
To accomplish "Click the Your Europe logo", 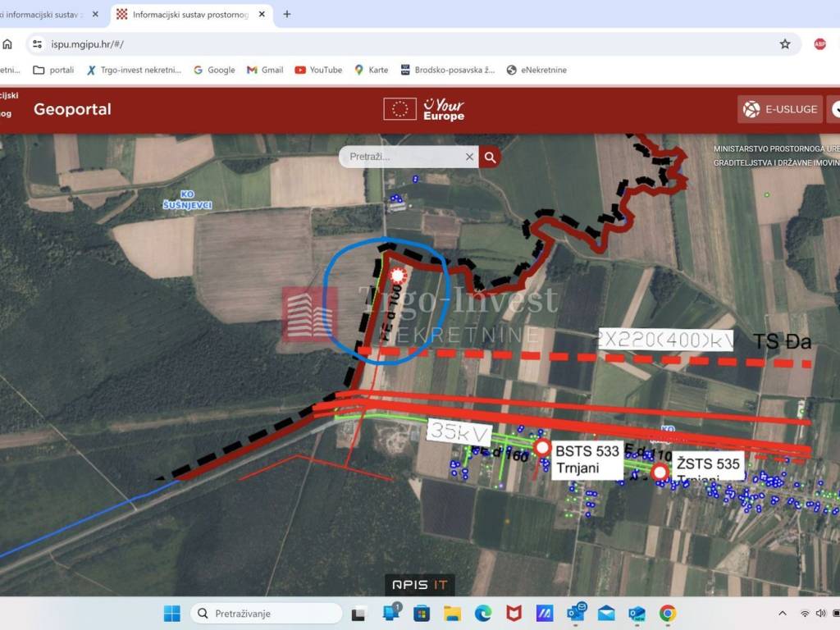I will pos(443,109).
